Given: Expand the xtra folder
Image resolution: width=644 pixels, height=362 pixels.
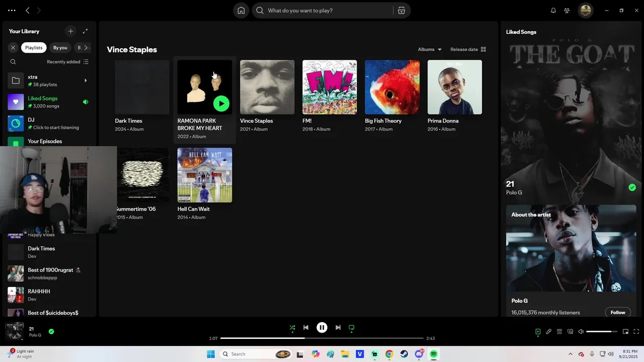Looking at the screenshot, I should tap(86, 80).
